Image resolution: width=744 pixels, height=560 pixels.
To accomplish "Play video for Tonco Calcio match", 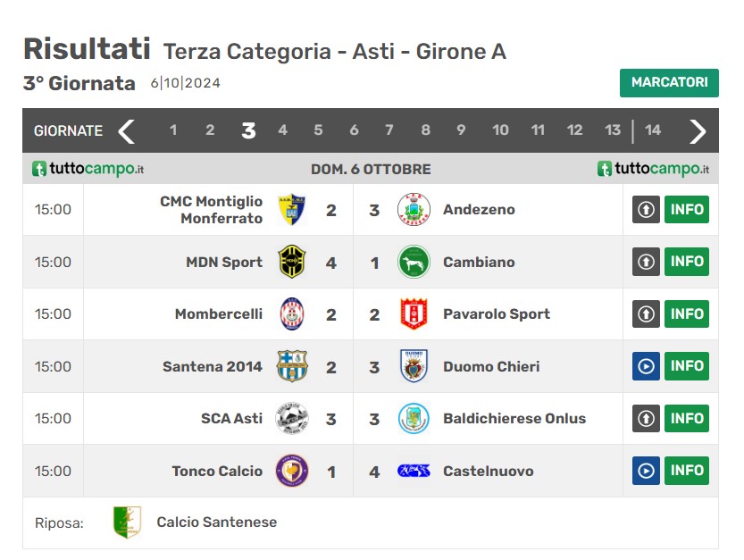I will pyautogui.click(x=646, y=471).
